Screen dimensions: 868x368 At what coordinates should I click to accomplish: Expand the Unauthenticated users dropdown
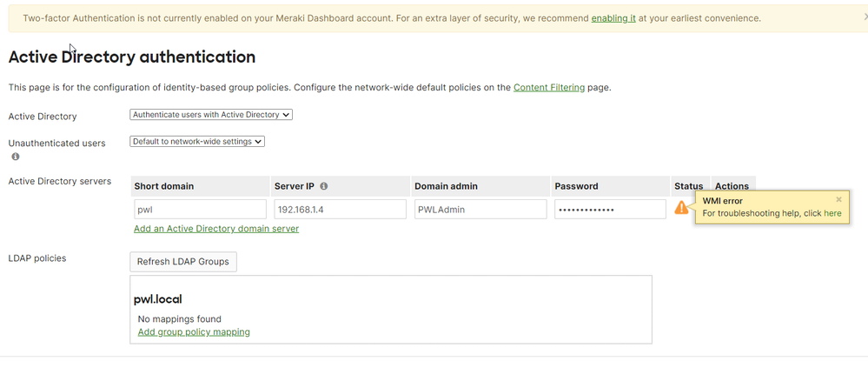197,142
